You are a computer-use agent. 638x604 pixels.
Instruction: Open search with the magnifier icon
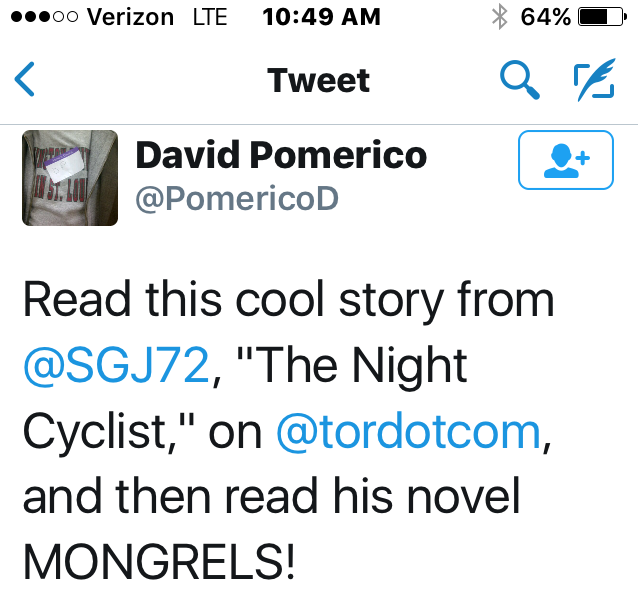pyautogui.click(x=520, y=80)
